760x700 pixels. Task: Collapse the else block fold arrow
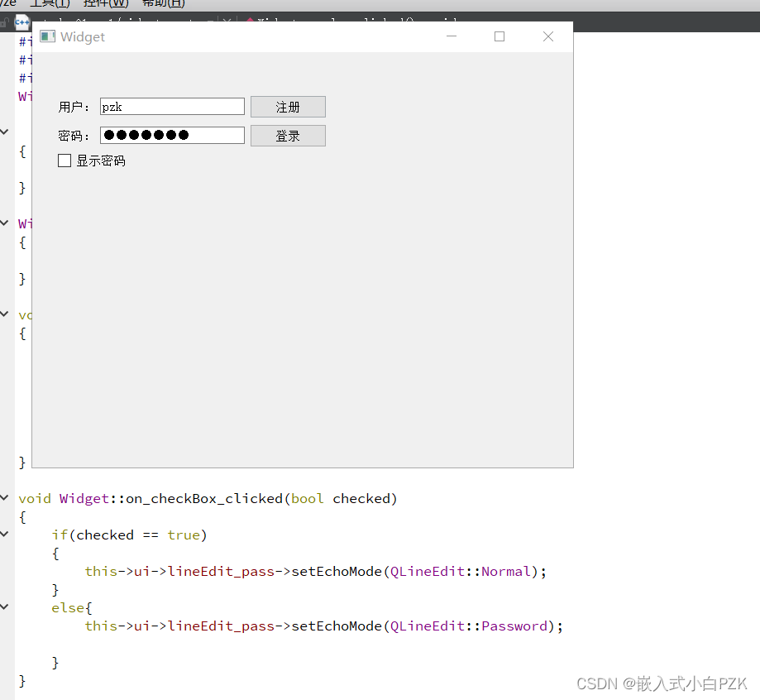click(4, 607)
